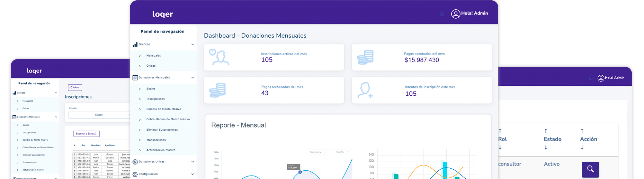This screenshot has height=179, width=644.
Task: Click the Nombres column header in the left window table
Action: point(96,145)
